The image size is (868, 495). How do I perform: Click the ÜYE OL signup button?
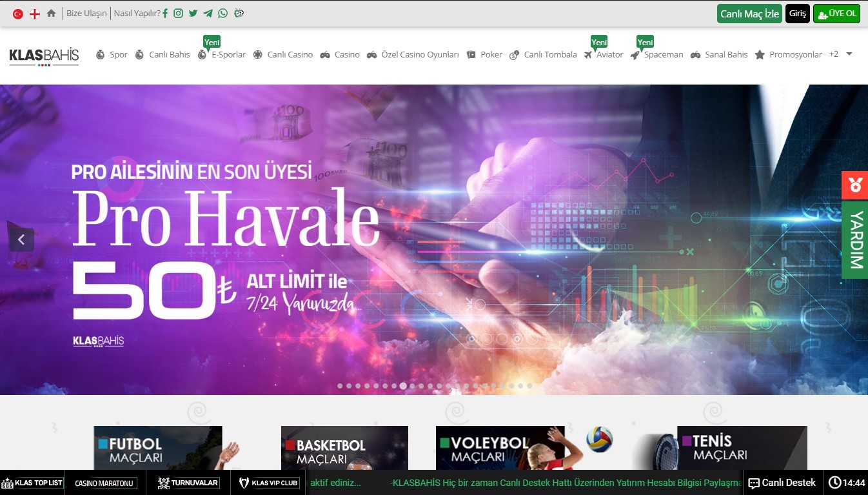coord(836,14)
